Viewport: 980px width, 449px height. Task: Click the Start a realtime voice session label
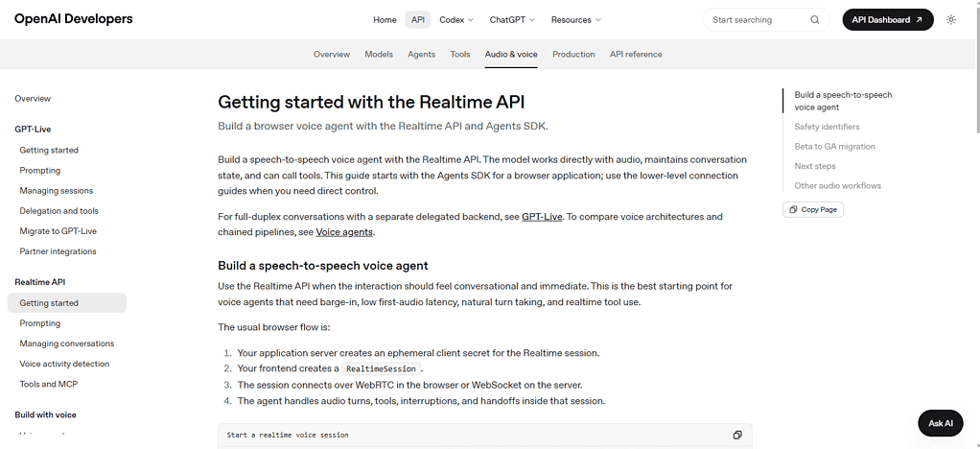click(x=288, y=435)
